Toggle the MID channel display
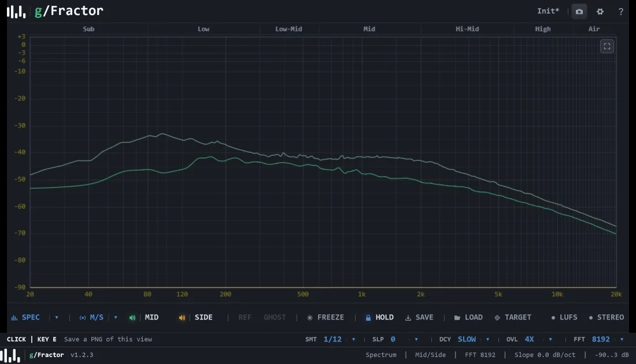This screenshot has width=636, height=364. (x=151, y=317)
